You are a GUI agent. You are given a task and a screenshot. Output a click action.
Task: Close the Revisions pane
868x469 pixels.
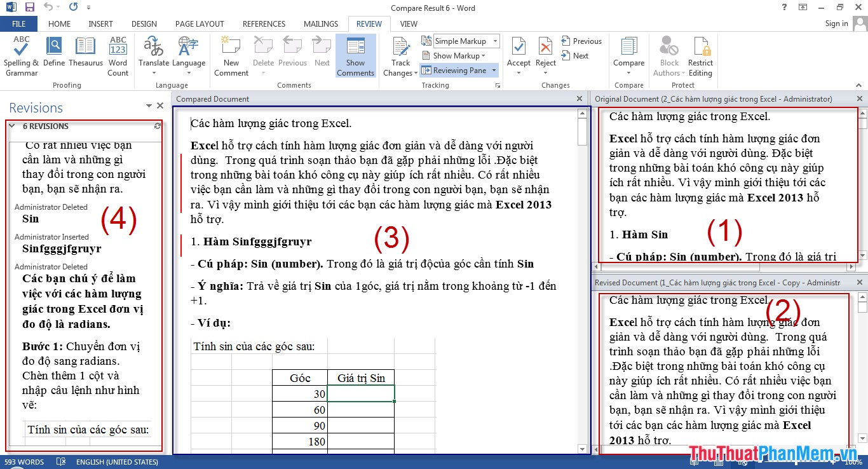(x=160, y=106)
